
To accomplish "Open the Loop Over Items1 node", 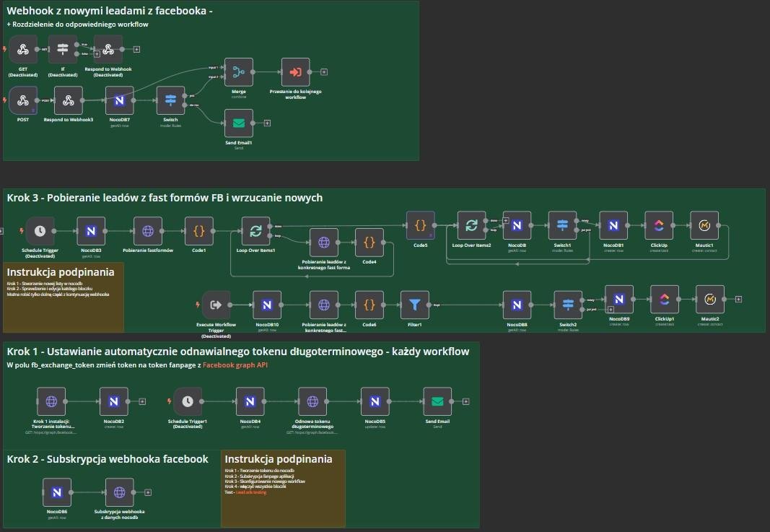I will (x=256, y=231).
